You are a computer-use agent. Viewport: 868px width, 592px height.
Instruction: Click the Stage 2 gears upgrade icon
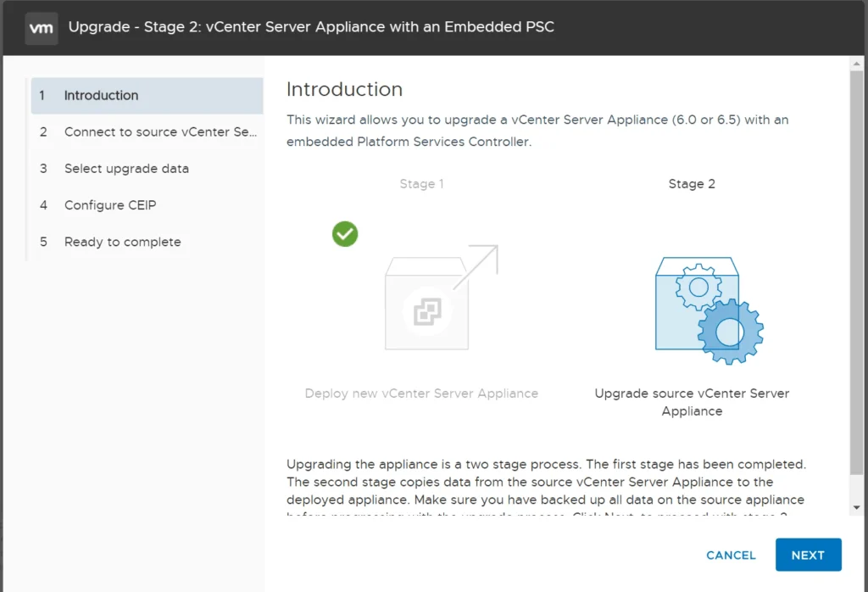(x=709, y=310)
